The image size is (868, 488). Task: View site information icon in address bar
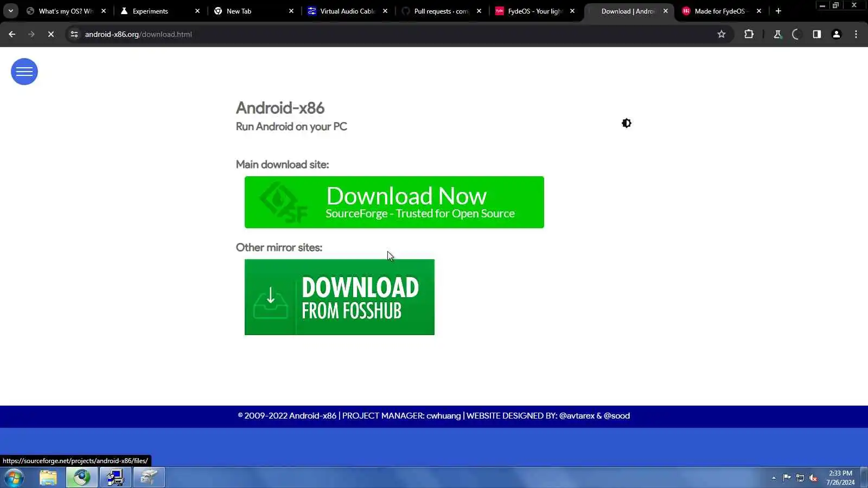pyautogui.click(x=74, y=34)
